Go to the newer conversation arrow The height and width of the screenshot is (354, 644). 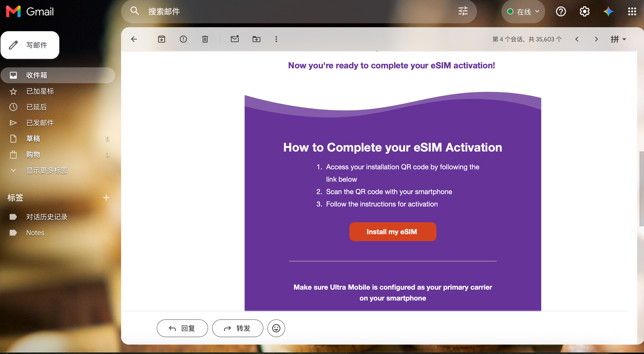click(x=577, y=39)
